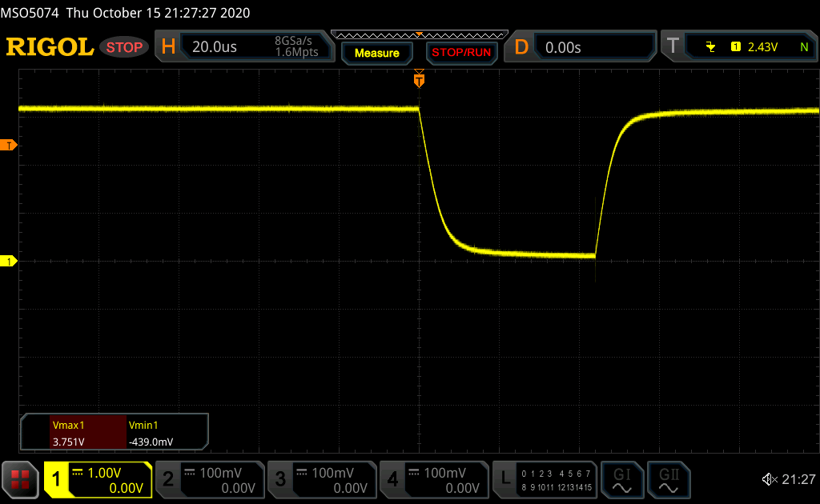Select the Vmax1 measurement result

88,433
